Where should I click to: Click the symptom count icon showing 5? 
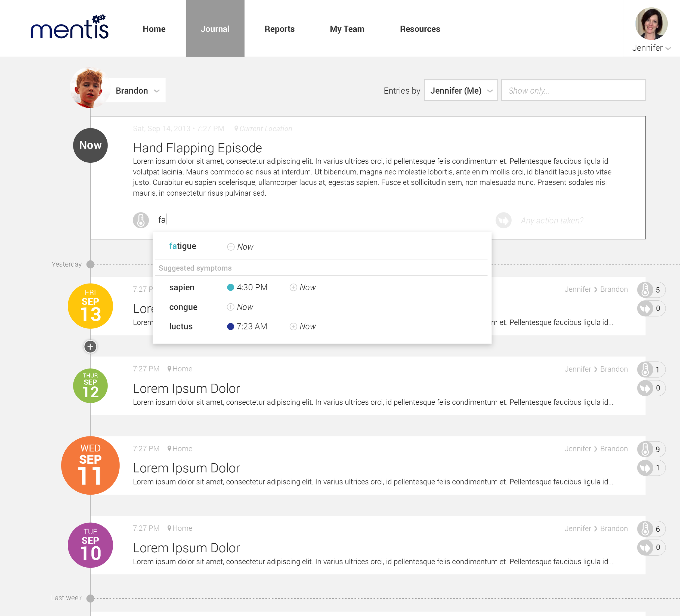pyautogui.click(x=645, y=290)
